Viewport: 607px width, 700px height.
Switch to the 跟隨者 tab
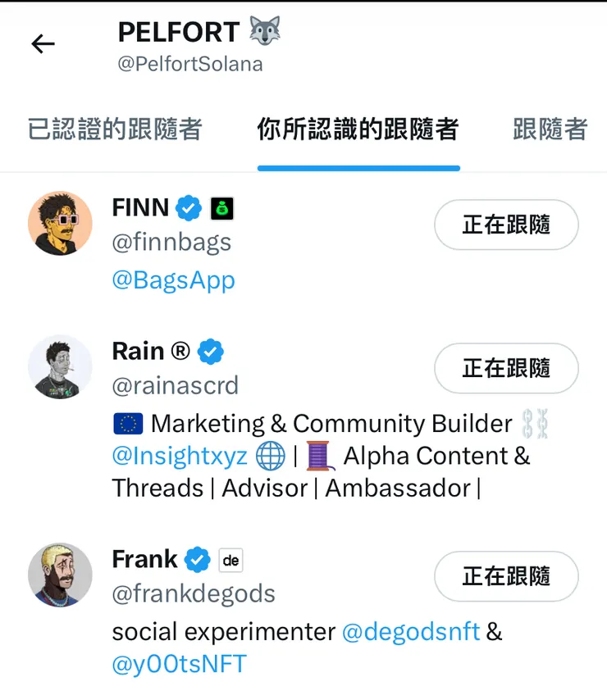[x=550, y=130]
